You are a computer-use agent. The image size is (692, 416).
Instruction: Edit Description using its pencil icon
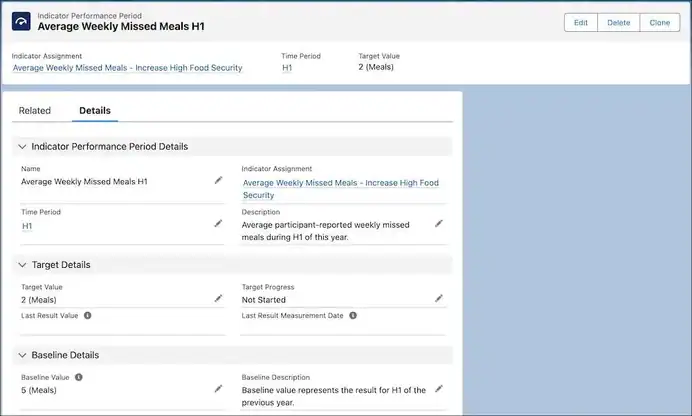click(x=438, y=224)
